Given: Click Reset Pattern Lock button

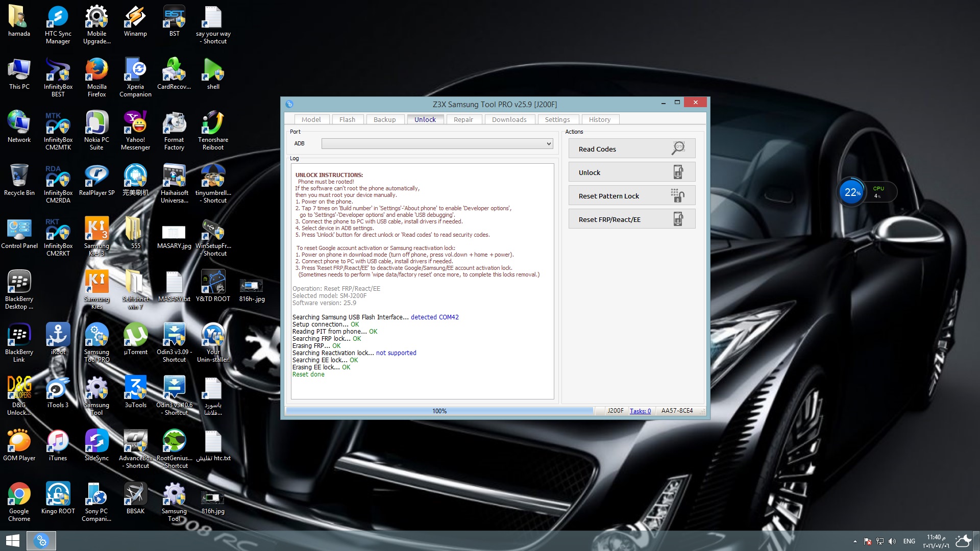Looking at the screenshot, I should [632, 196].
